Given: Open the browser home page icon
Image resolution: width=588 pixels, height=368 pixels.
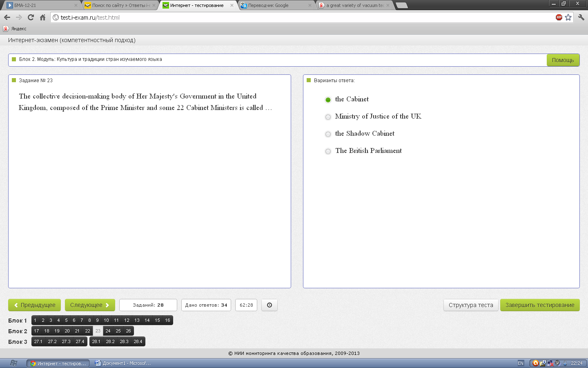Looking at the screenshot, I should pos(42,17).
